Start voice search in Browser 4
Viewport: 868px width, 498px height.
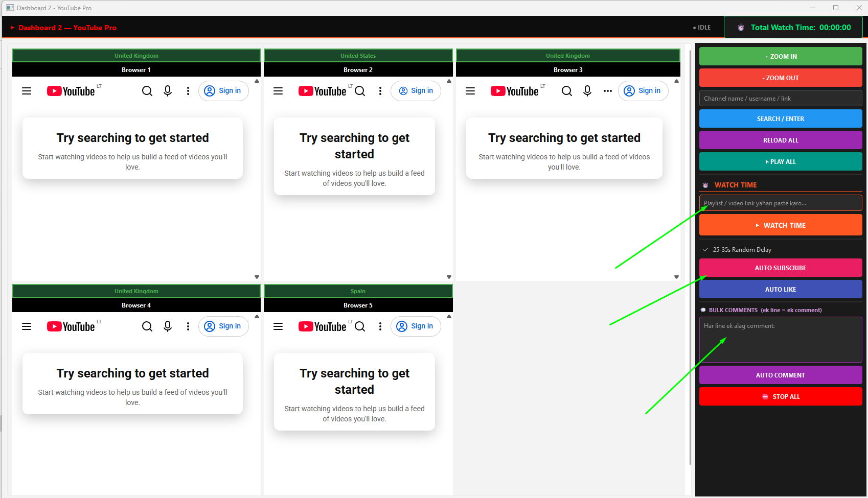click(168, 326)
